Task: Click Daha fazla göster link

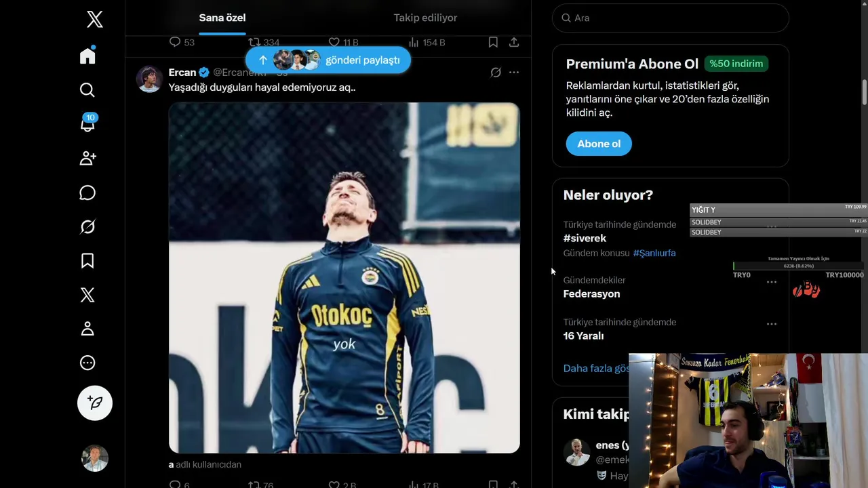Action: coord(596,369)
